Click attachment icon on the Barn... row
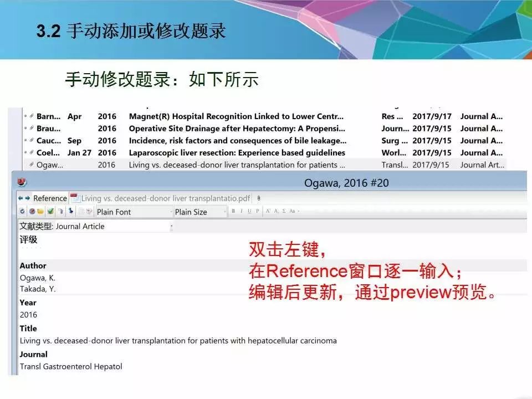Image resolution: width=532 pixels, height=399 pixels. pyautogui.click(x=31, y=116)
